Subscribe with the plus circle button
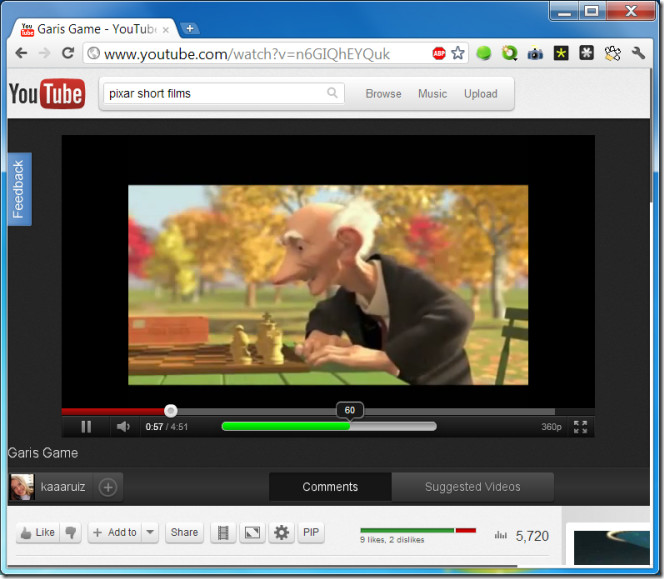This screenshot has width=664, height=579. 108,487
